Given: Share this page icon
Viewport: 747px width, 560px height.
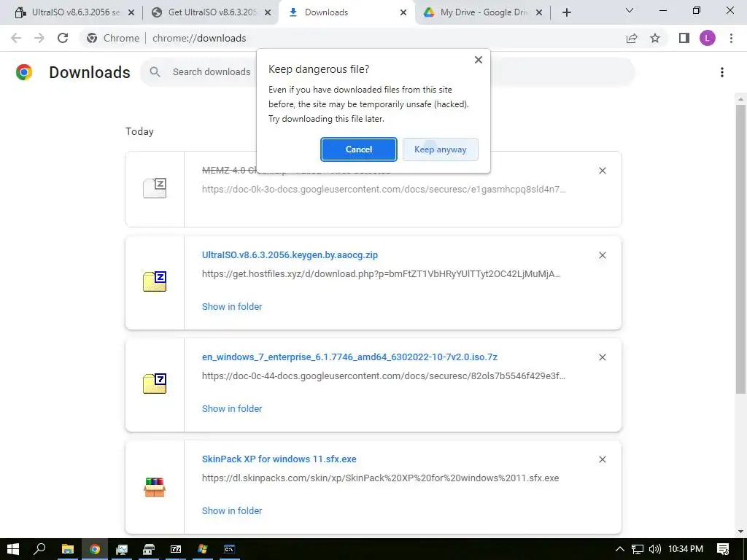Looking at the screenshot, I should pos(632,38).
